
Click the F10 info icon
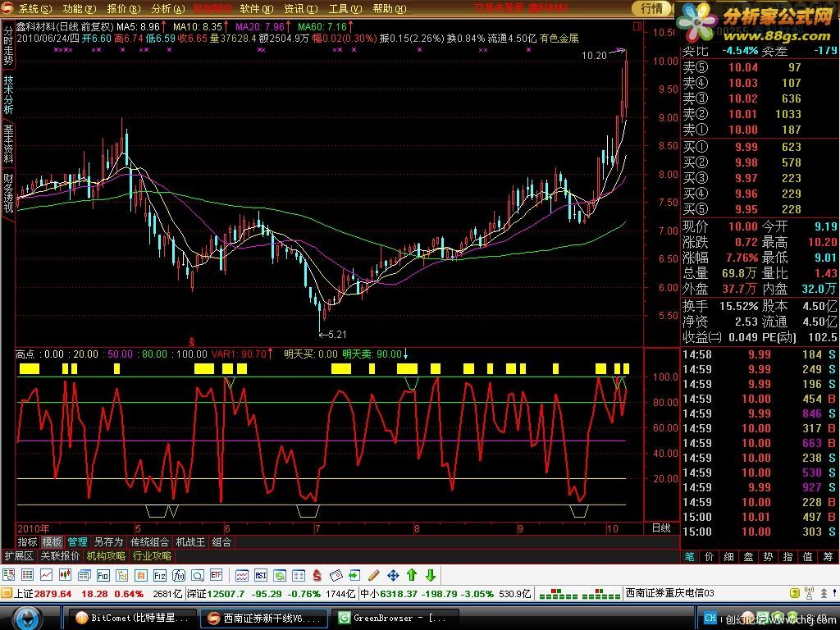coord(103,575)
